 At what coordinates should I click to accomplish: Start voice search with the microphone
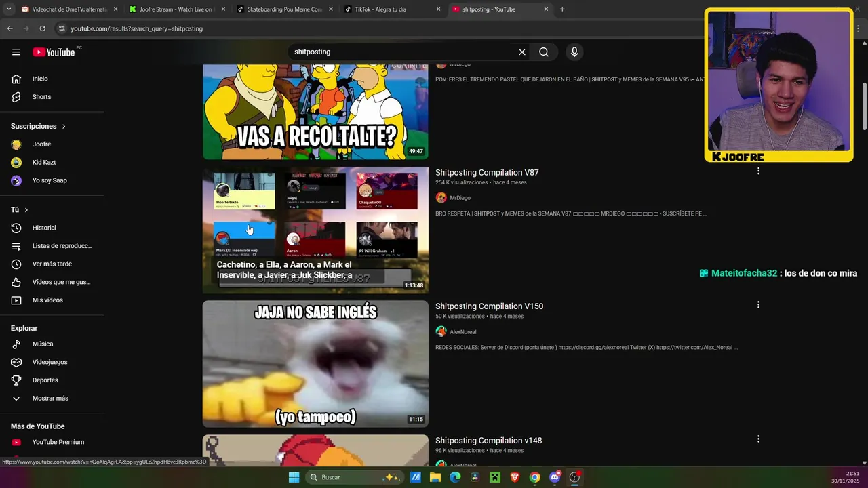pos(574,52)
